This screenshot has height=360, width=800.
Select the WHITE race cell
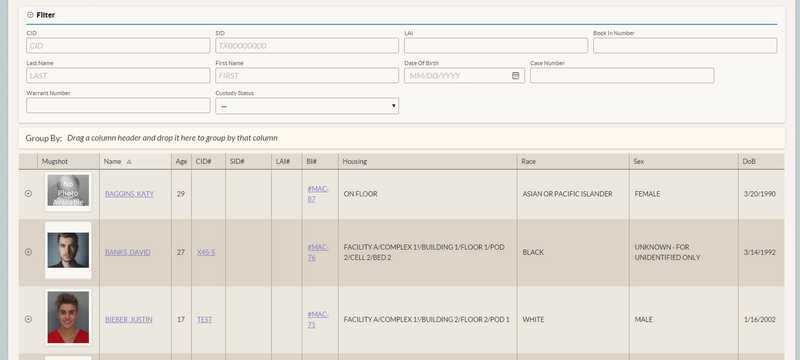(572, 319)
